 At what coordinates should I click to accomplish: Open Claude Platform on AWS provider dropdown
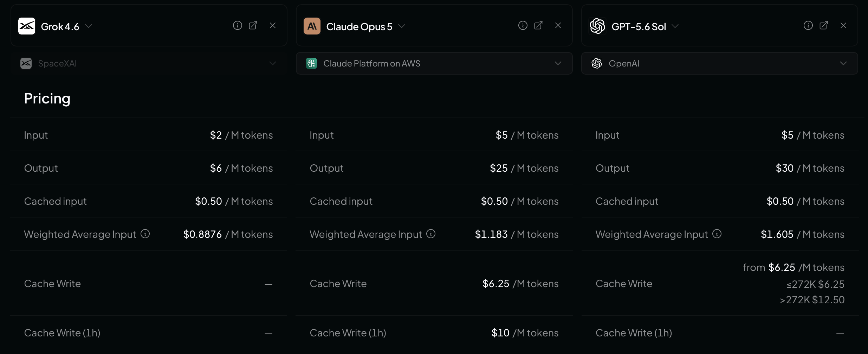point(434,63)
